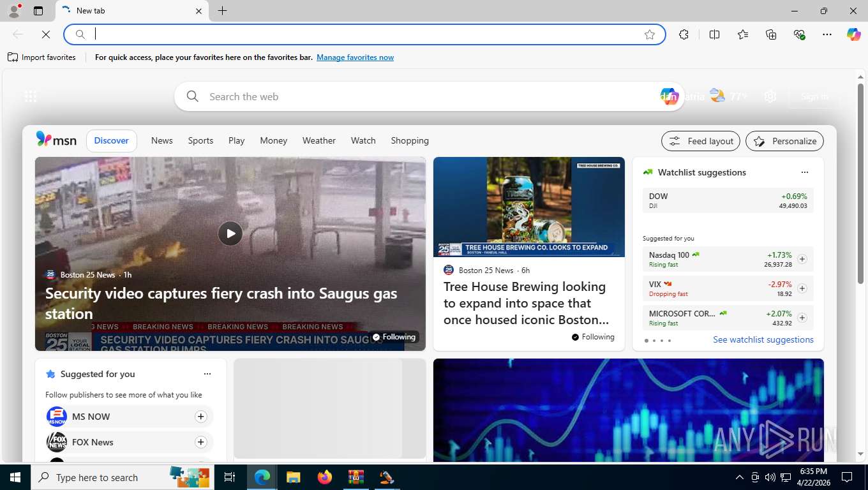Click the Search the web box
Viewport: 868px width, 490px height.
(x=429, y=96)
